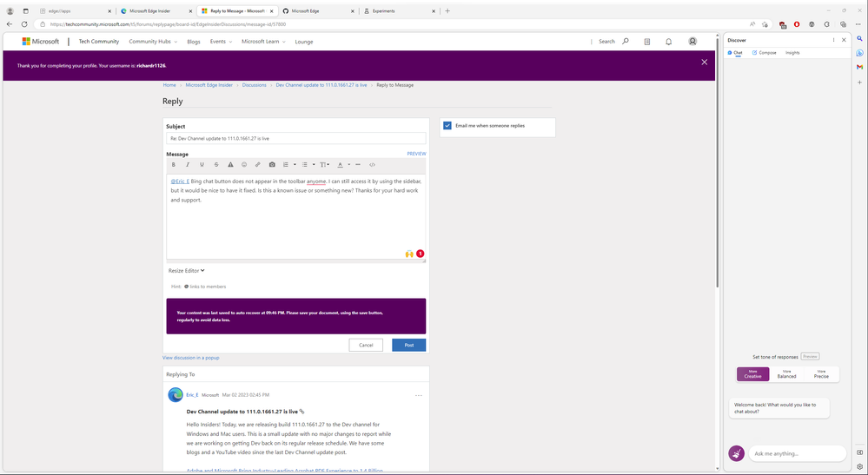Open Eric_E post options ellipsis menu
The image size is (868, 475).
point(419,395)
